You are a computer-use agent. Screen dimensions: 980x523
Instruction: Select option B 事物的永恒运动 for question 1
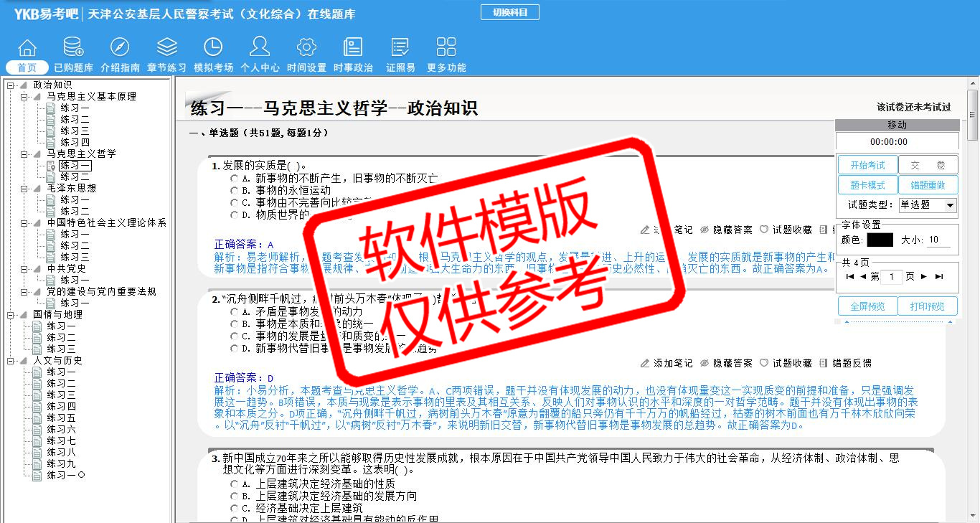pos(234,190)
